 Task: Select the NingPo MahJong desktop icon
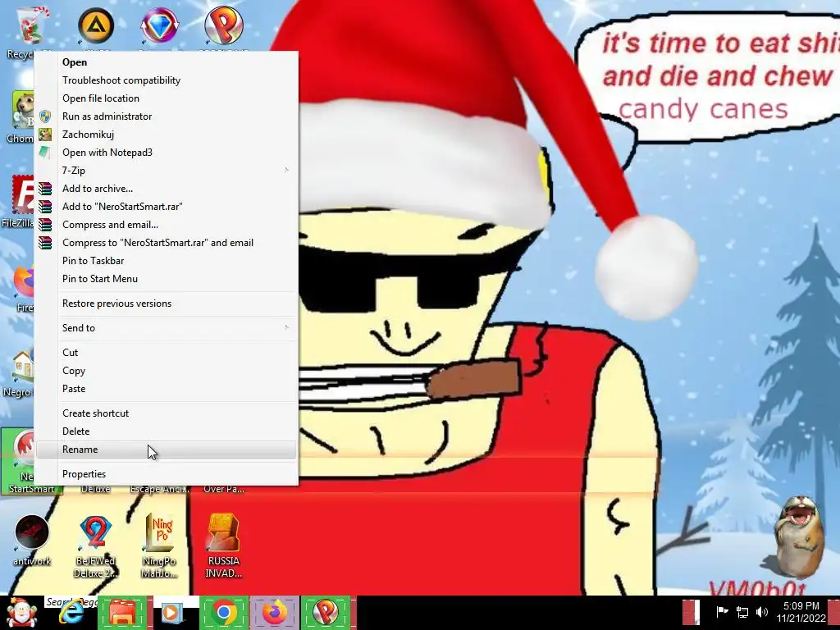(x=160, y=546)
